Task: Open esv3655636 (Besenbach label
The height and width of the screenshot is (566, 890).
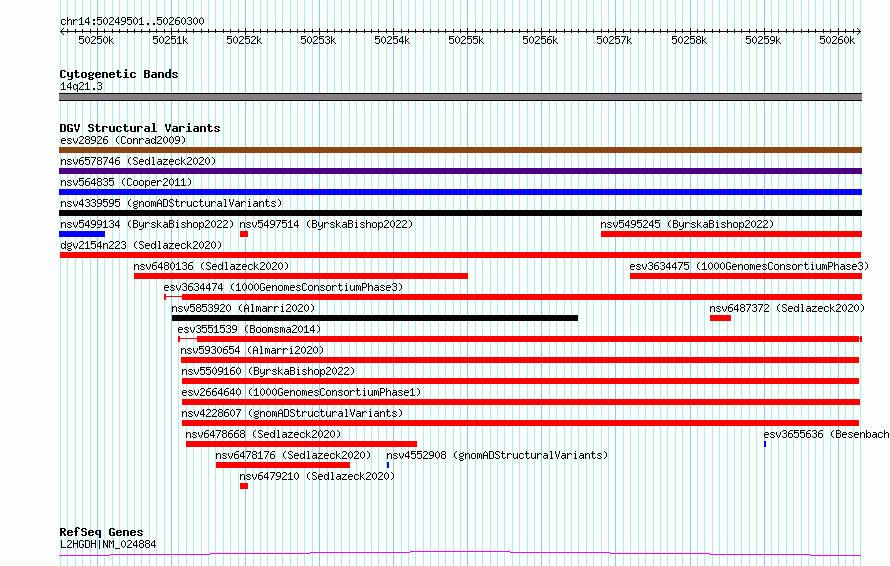Action: [x=826, y=434]
